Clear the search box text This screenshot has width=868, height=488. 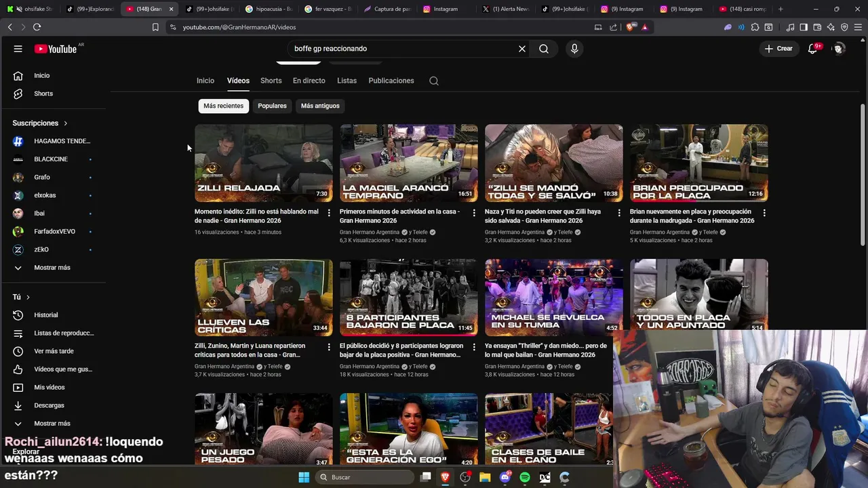coord(522,49)
